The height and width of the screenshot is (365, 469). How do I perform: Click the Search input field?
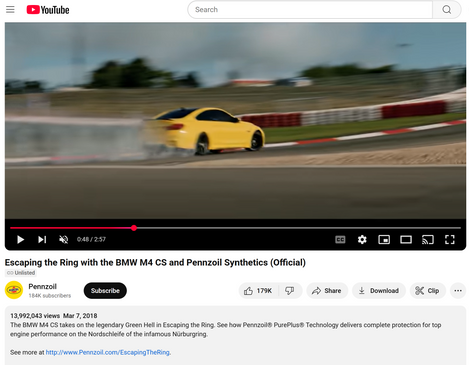(x=310, y=10)
